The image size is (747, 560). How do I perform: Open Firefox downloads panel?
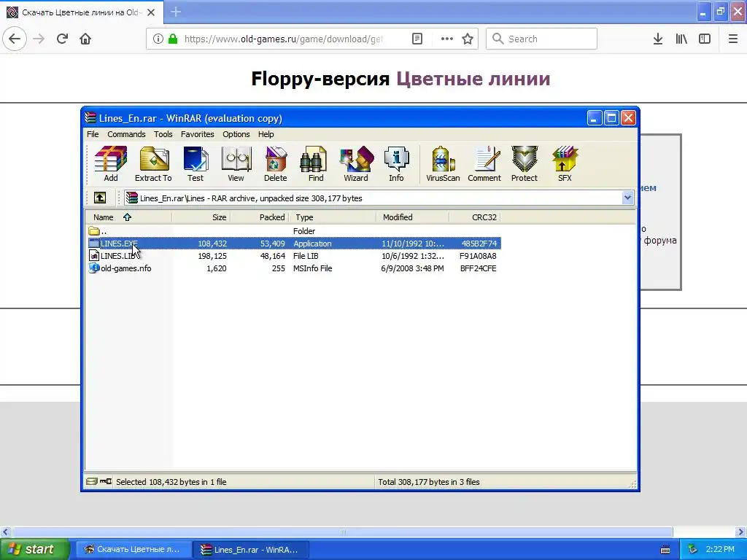pos(658,39)
